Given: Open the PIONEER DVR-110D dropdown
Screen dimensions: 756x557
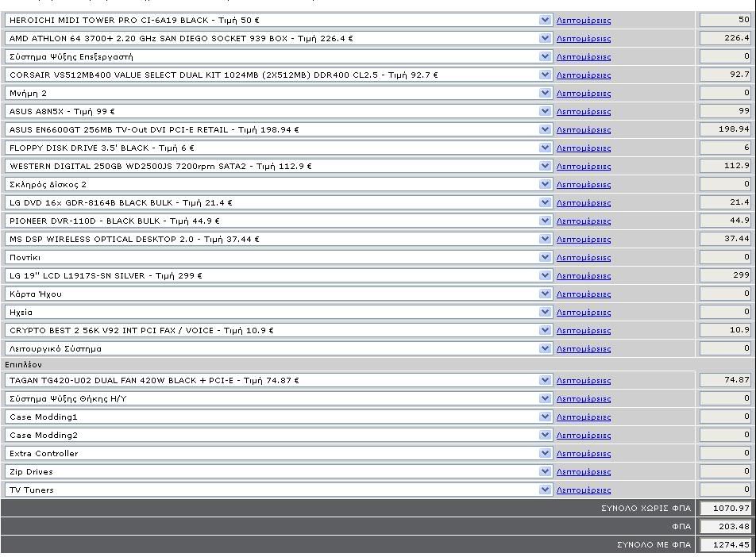Looking at the screenshot, I should pos(278,221).
